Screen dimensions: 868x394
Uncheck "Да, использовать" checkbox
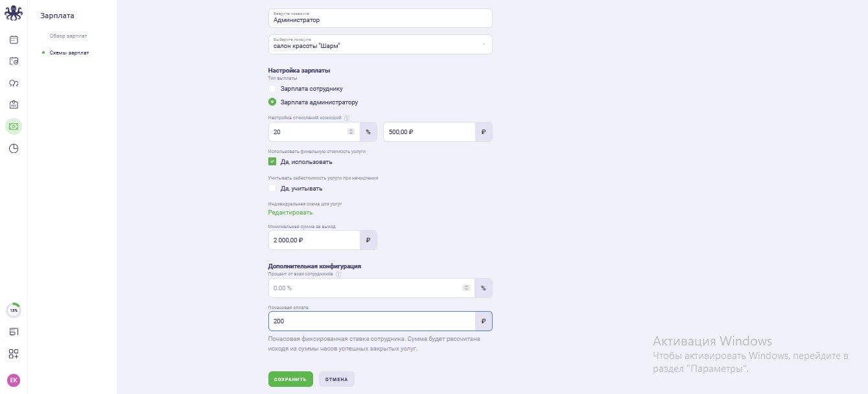click(272, 161)
